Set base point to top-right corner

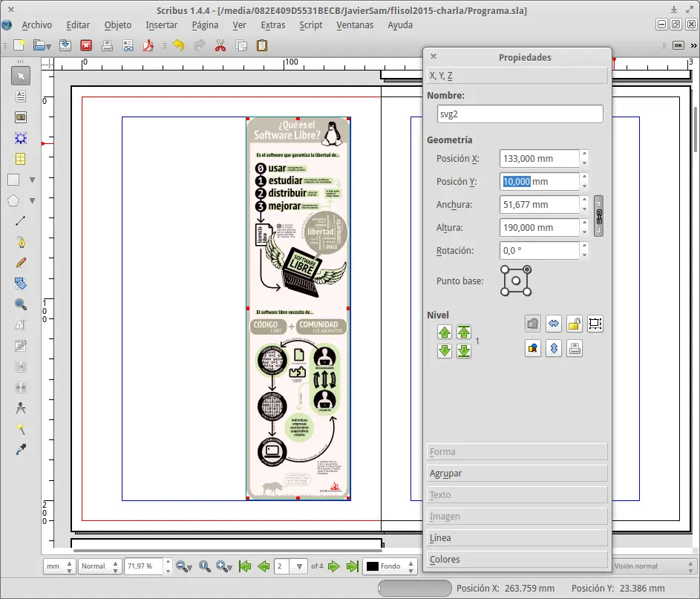click(x=527, y=269)
